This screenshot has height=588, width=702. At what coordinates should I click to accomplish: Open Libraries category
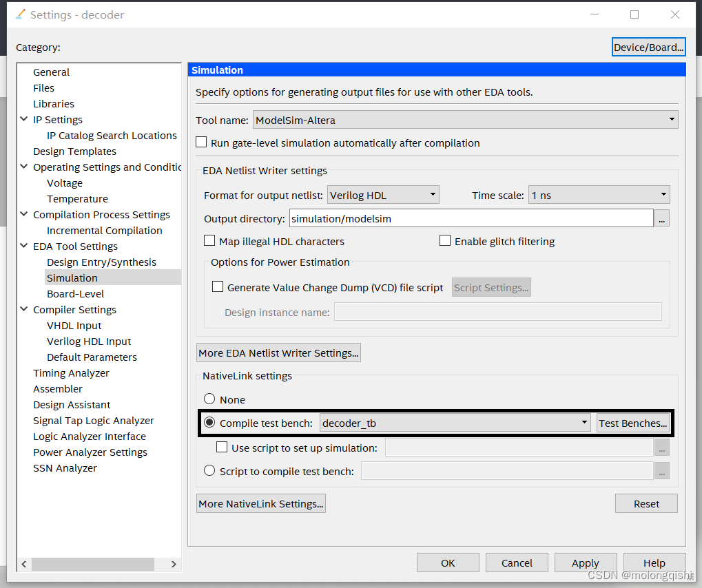[54, 104]
